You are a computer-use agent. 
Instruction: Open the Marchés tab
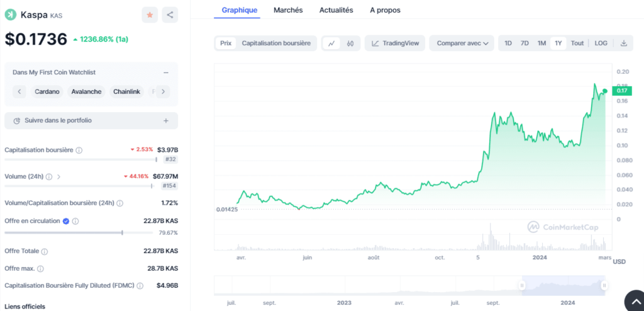coord(288,10)
